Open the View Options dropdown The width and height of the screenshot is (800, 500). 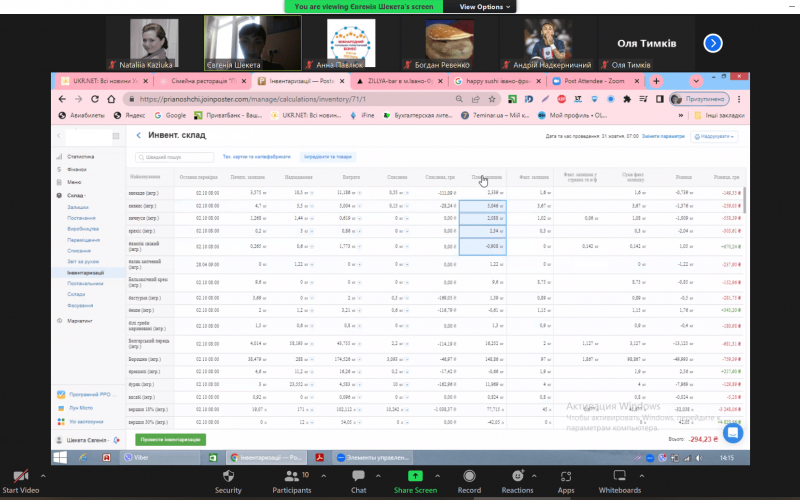[484, 7]
